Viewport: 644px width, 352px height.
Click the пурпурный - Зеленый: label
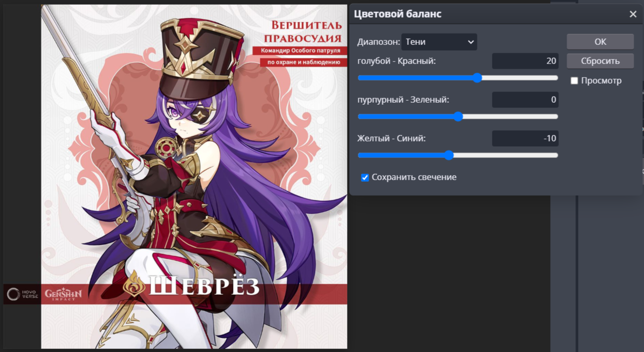click(403, 100)
